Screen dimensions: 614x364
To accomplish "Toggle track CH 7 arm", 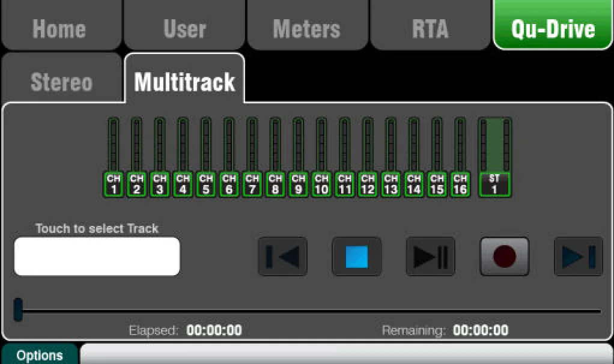I will [x=252, y=184].
